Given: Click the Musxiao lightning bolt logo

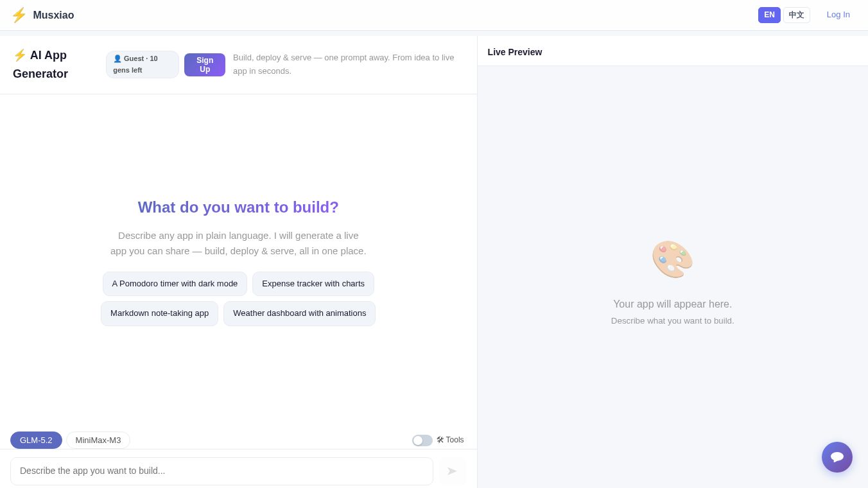Looking at the screenshot, I should [x=19, y=15].
